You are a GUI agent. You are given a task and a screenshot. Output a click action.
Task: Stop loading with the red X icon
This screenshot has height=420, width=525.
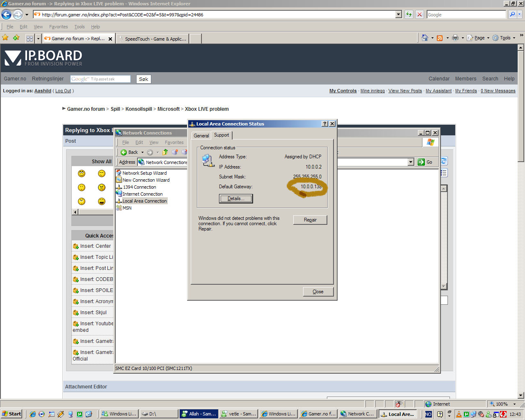pos(419,14)
